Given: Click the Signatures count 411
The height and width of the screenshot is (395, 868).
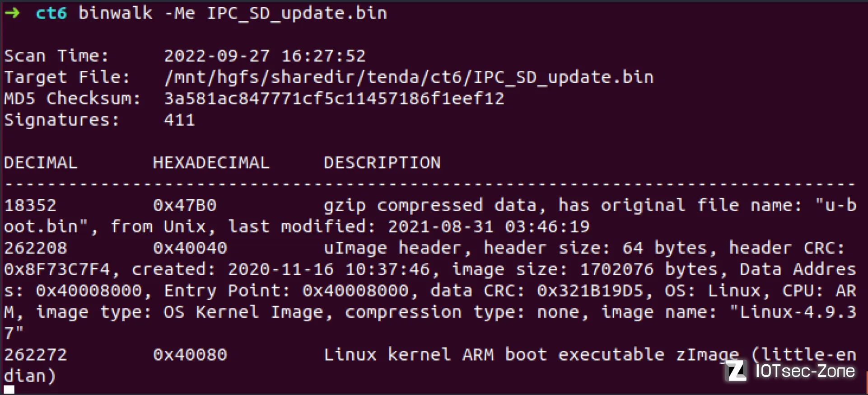Looking at the screenshot, I should pyautogui.click(x=179, y=120).
